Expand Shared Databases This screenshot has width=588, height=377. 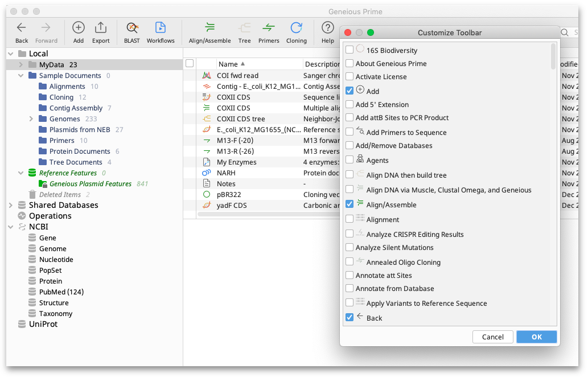pos(10,205)
